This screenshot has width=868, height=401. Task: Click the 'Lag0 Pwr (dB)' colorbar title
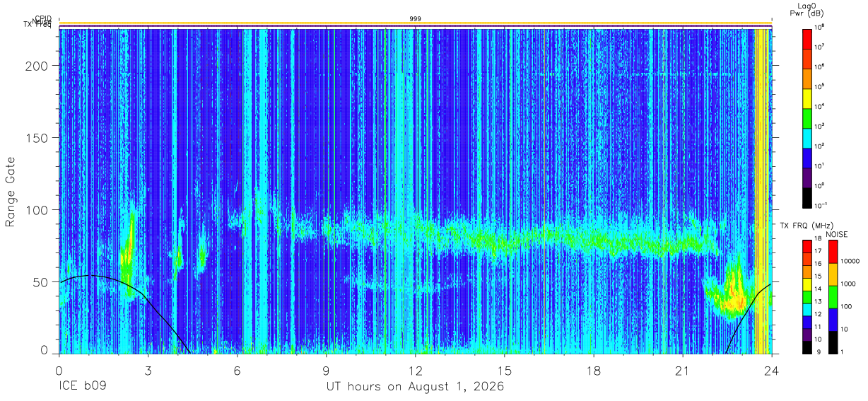pos(807,9)
